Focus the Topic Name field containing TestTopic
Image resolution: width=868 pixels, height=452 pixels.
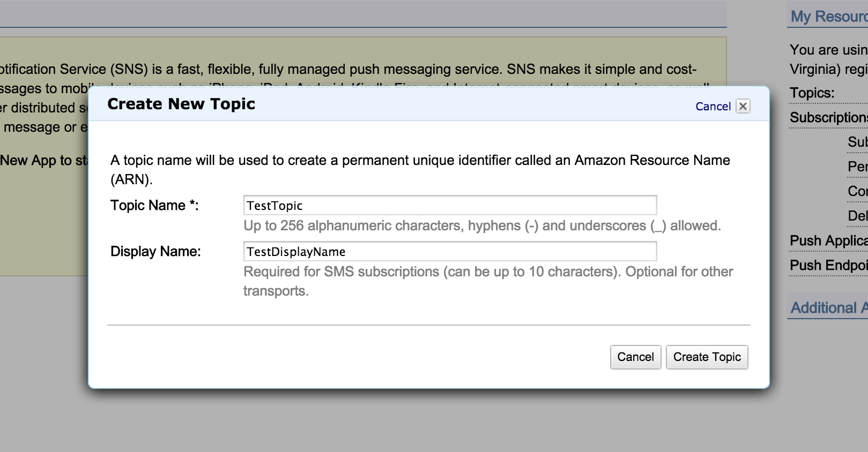pos(449,206)
